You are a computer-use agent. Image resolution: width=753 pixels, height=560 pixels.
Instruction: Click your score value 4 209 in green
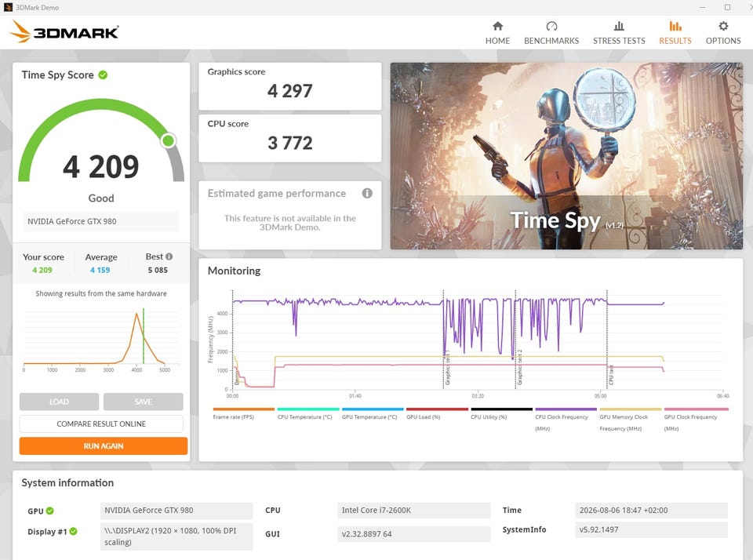click(42, 270)
